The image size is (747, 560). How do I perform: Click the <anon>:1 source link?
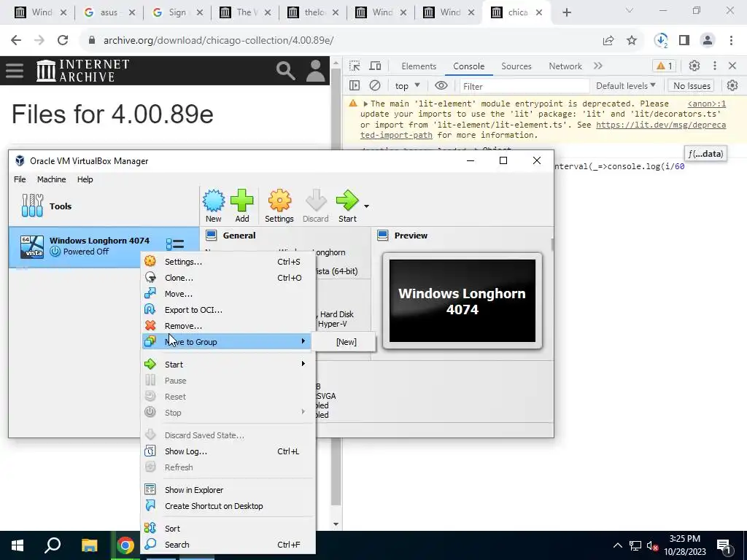(x=706, y=104)
